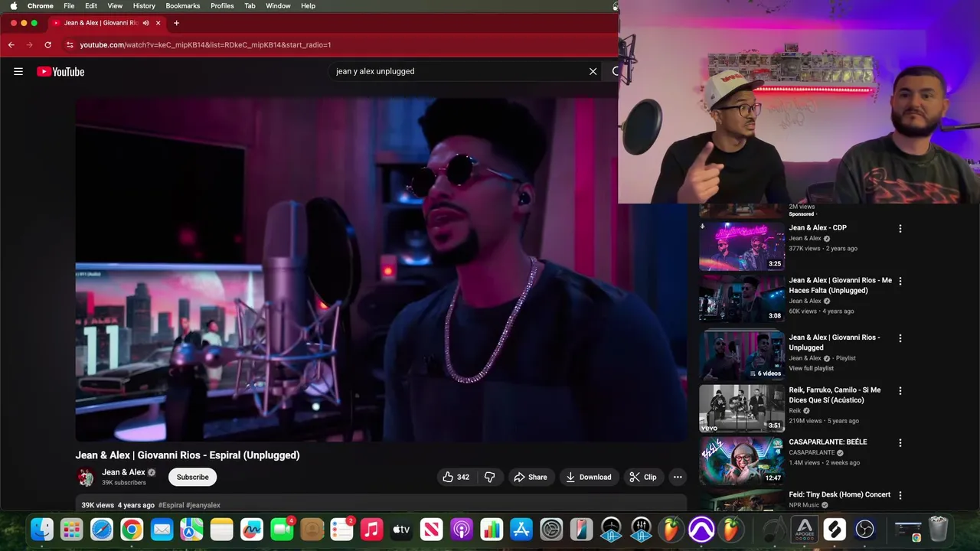The width and height of the screenshot is (980, 551).
Task: Open FaceTime from the Dock
Action: (282, 529)
